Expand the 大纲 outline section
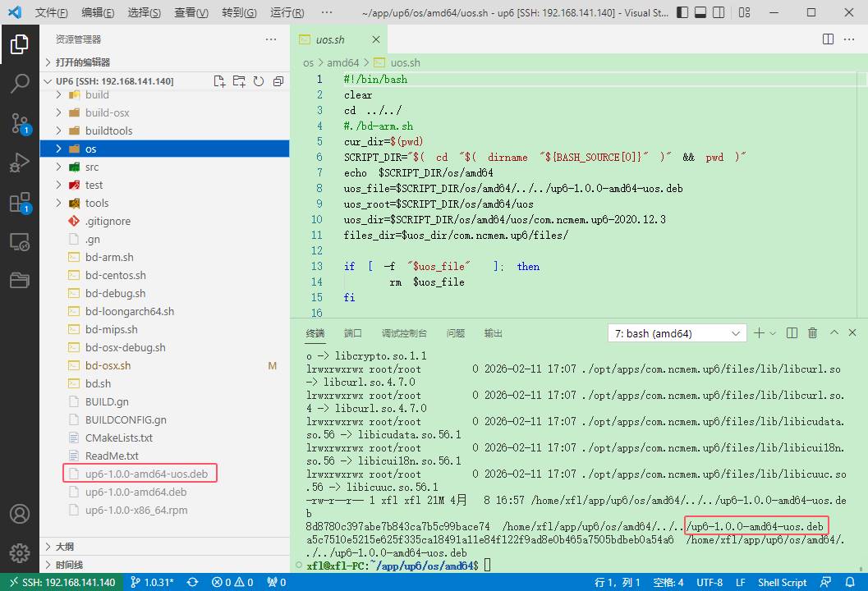 (65, 547)
